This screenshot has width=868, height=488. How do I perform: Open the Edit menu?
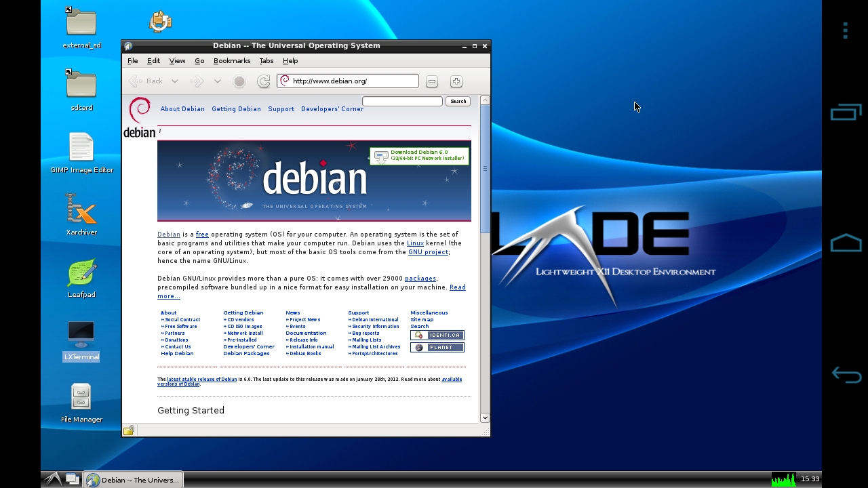(x=154, y=61)
